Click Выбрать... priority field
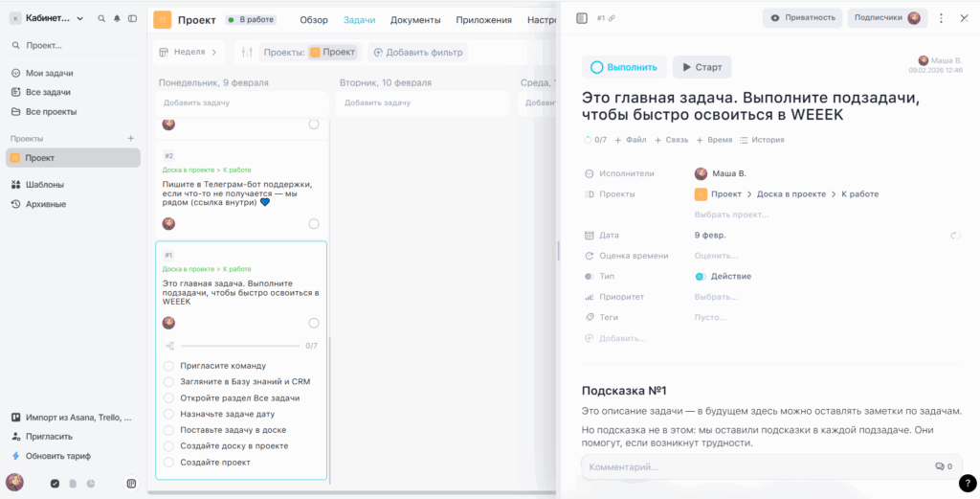 coord(716,297)
